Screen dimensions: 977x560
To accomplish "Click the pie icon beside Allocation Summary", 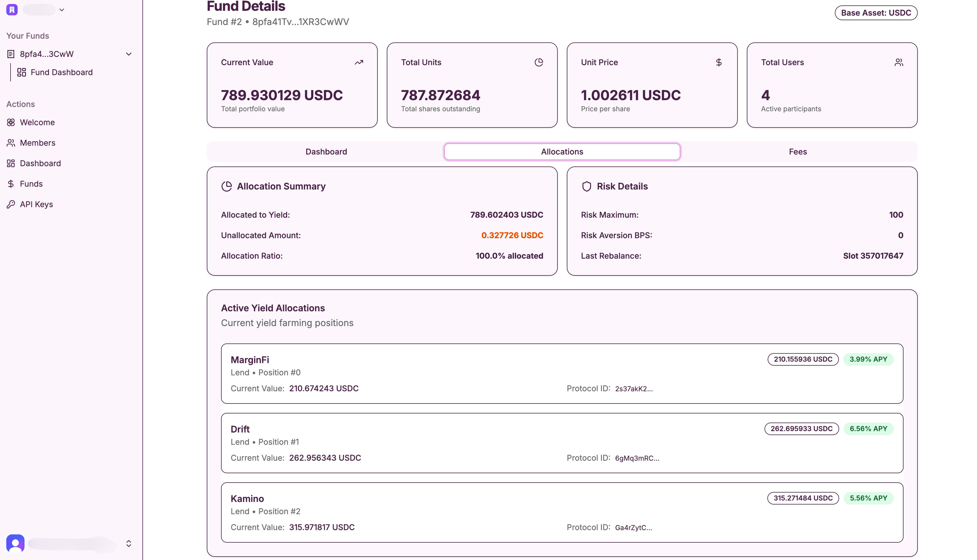I will click(x=226, y=187).
